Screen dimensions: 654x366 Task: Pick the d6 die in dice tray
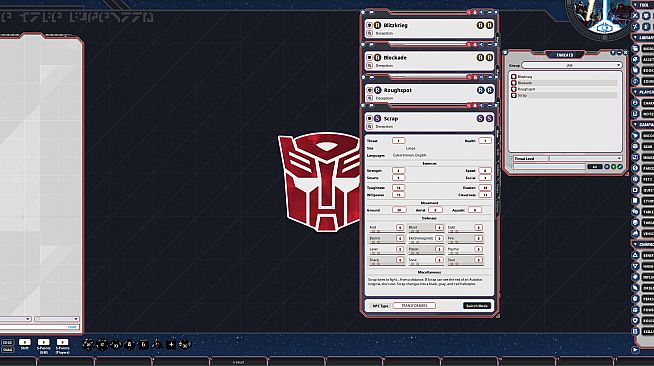point(143,344)
